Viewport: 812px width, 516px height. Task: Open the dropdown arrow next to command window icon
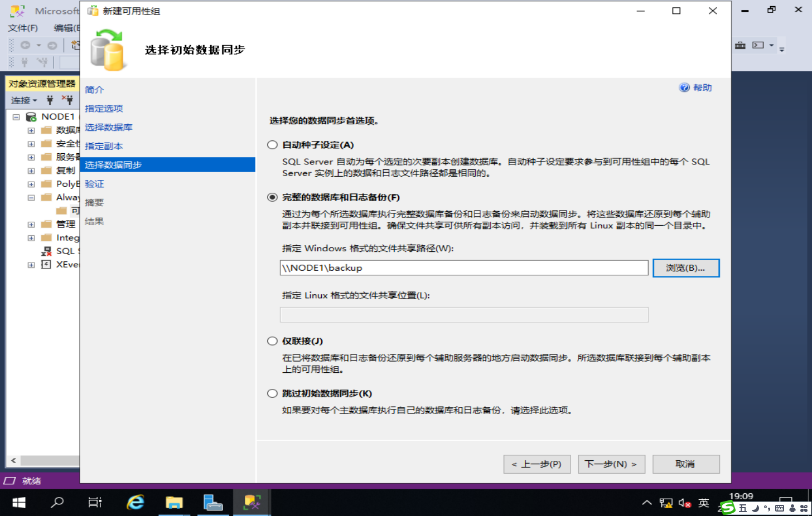pos(771,45)
